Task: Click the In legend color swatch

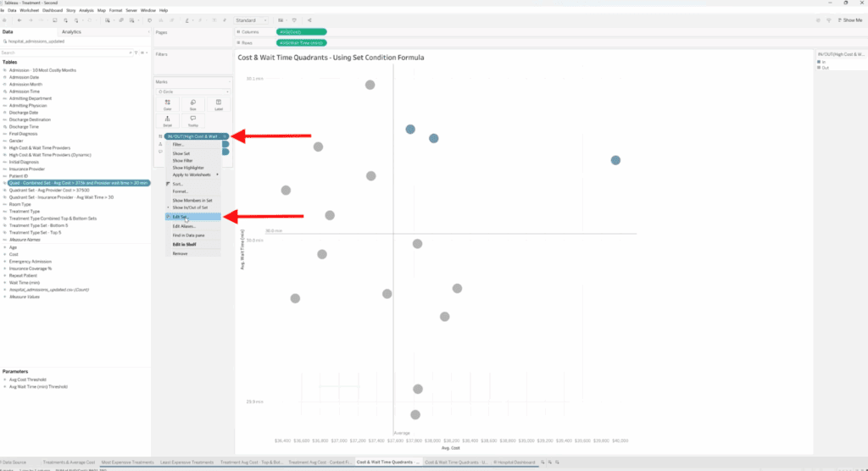Action: (820, 62)
